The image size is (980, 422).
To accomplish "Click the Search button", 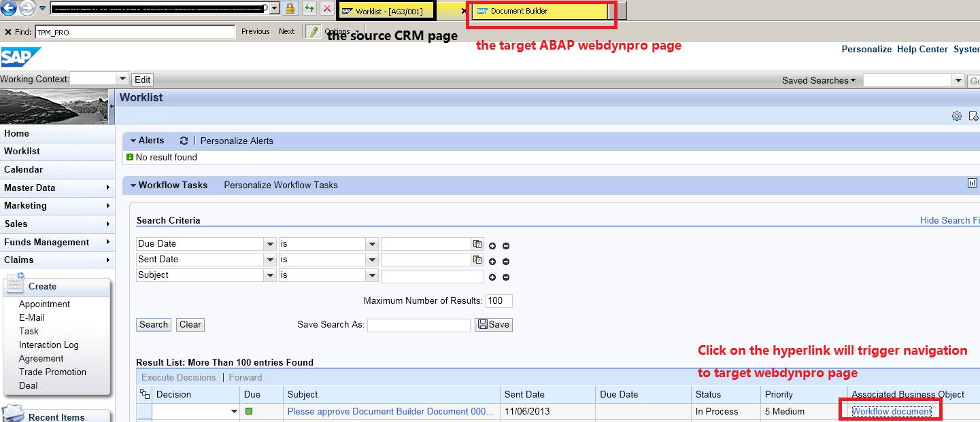I will (x=154, y=325).
